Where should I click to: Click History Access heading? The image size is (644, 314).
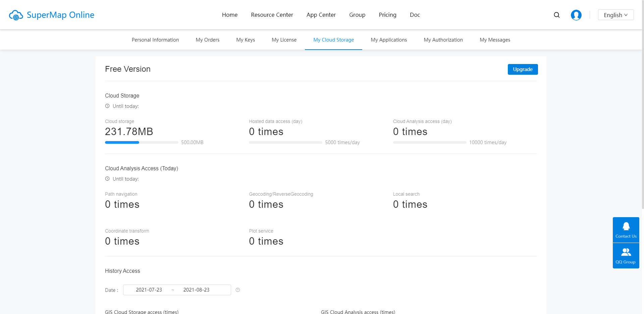[x=122, y=271]
